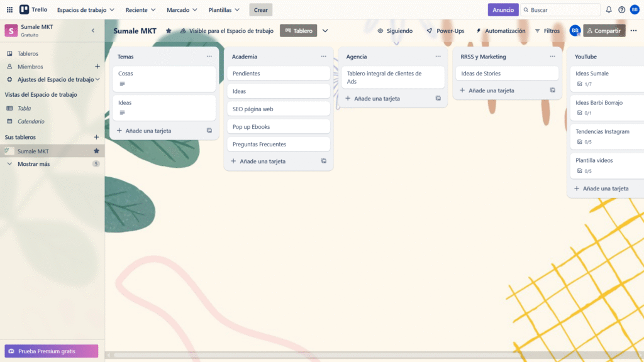Click checklist badge on Ideas Barbi Borrajo card
The height and width of the screenshot is (362, 644).
coord(584,113)
